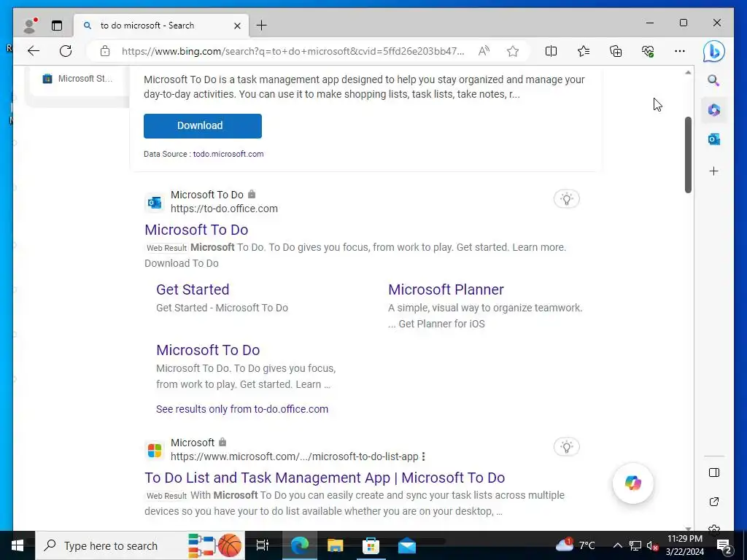Close the 'to do microsoft - Search' tab
This screenshot has height=560, width=747.
coord(237,26)
